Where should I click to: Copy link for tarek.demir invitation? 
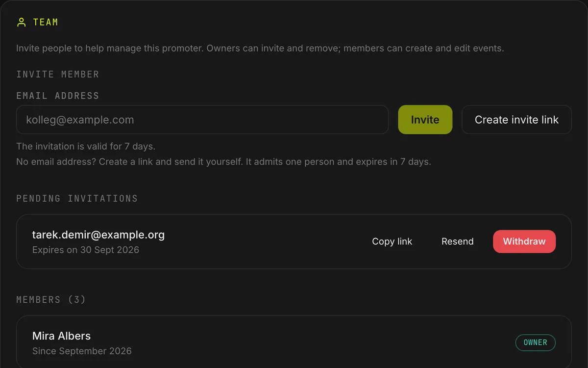392,241
